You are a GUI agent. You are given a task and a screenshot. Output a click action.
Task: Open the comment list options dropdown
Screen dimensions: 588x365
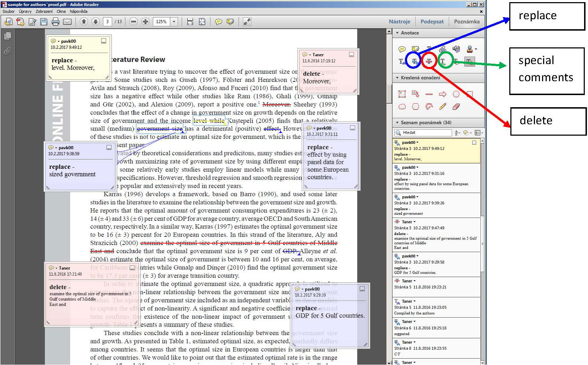pyautogui.click(x=478, y=133)
